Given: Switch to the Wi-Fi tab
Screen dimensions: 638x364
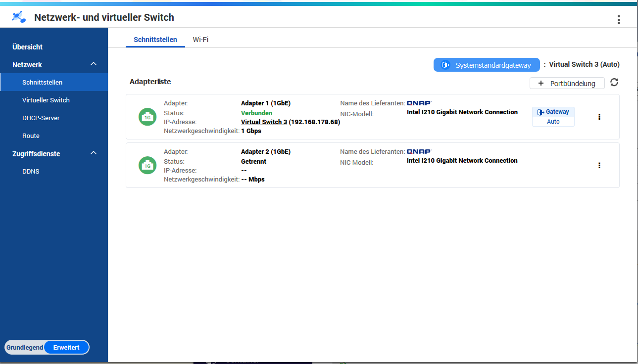Looking at the screenshot, I should coord(200,40).
